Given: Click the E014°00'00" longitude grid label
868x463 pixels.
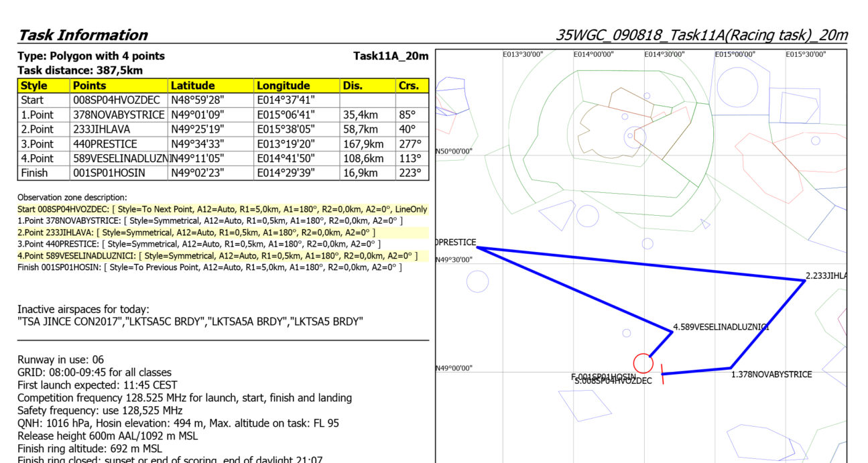Looking at the screenshot, I should pos(593,54).
